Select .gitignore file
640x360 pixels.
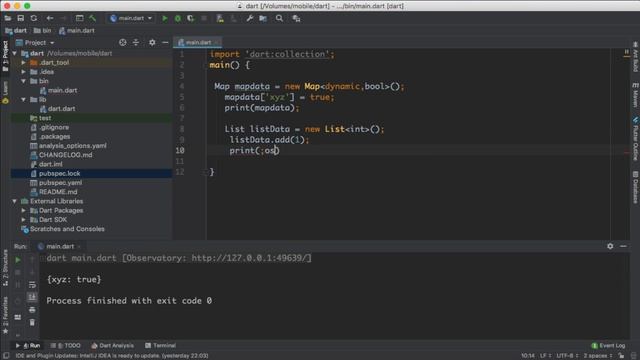coord(54,127)
